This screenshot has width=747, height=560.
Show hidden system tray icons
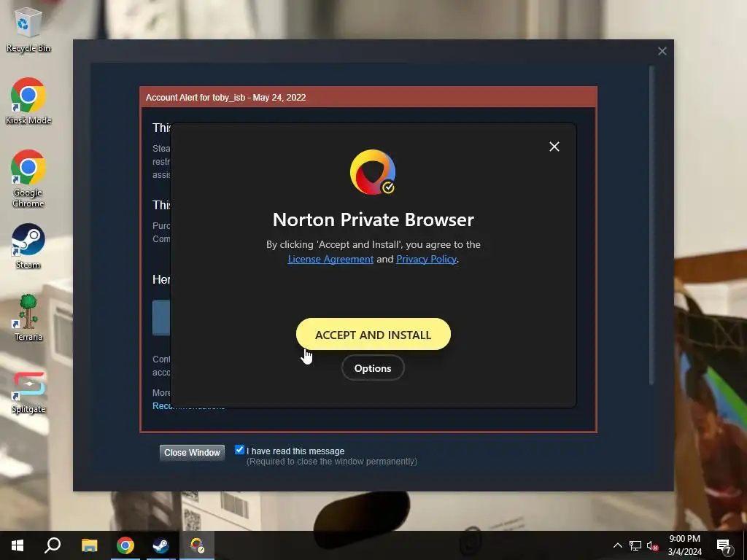pos(617,545)
